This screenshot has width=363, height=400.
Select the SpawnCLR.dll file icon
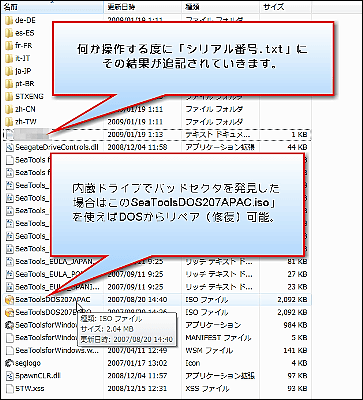click(x=9, y=376)
